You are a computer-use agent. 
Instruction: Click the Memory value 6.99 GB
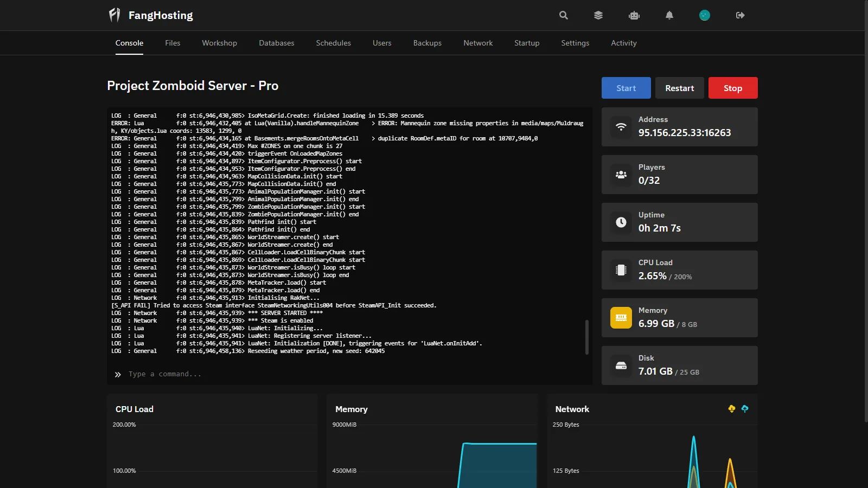pyautogui.click(x=656, y=324)
